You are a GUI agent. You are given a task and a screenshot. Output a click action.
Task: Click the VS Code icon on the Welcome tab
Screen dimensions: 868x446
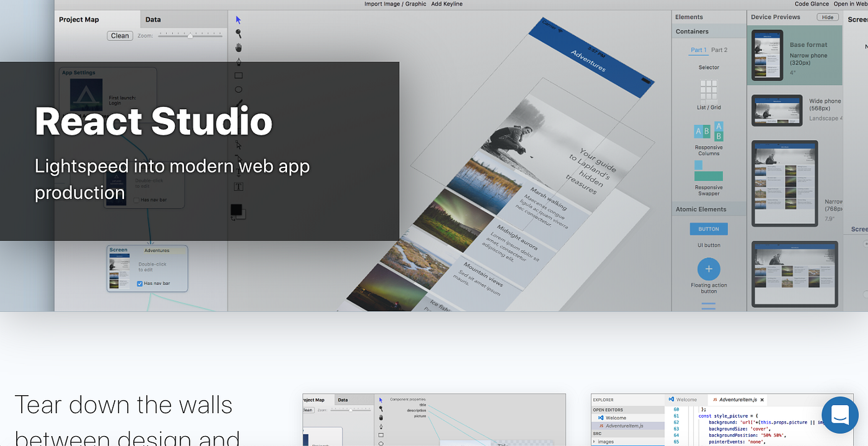(671, 399)
